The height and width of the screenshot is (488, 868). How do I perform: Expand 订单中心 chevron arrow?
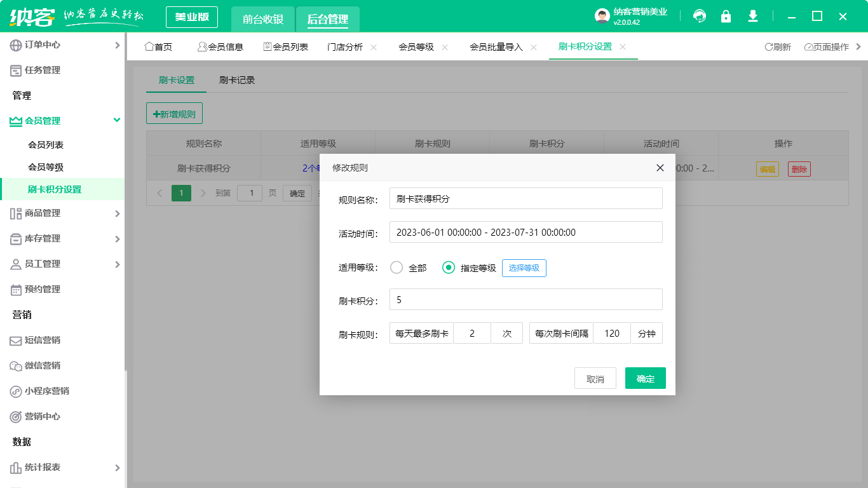tap(117, 45)
